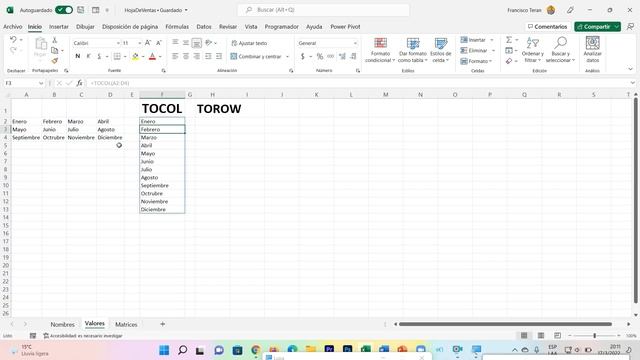
Task: Expand Combinar y centrar dropdown arrow
Action: click(287, 56)
